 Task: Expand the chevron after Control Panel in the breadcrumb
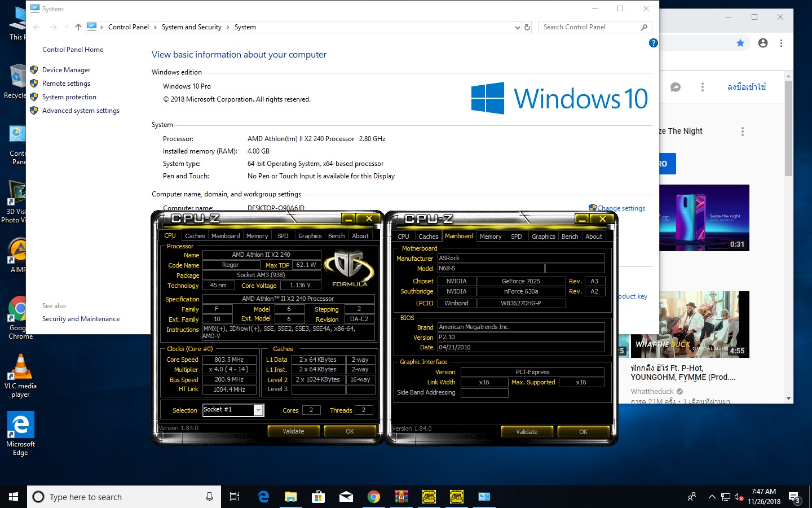pos(156,27)
